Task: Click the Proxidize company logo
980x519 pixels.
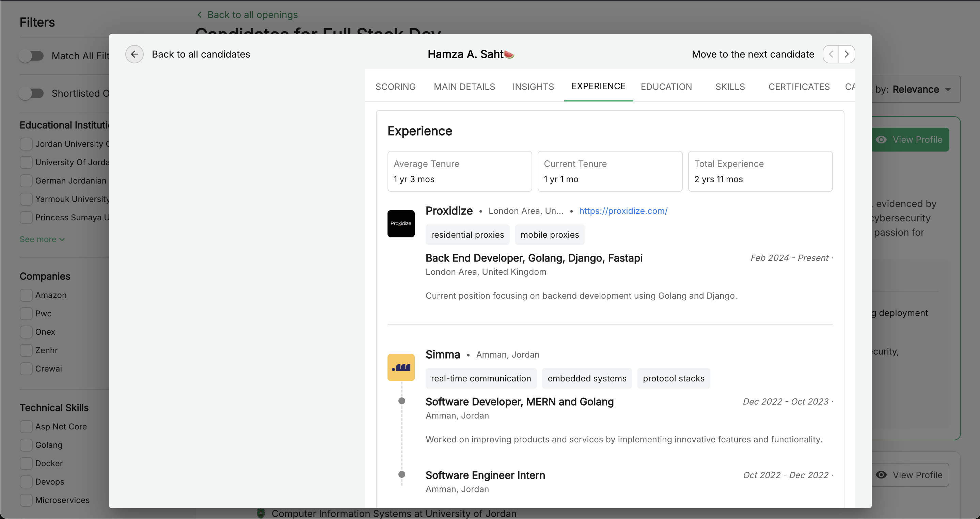Action: click(400, 223)
